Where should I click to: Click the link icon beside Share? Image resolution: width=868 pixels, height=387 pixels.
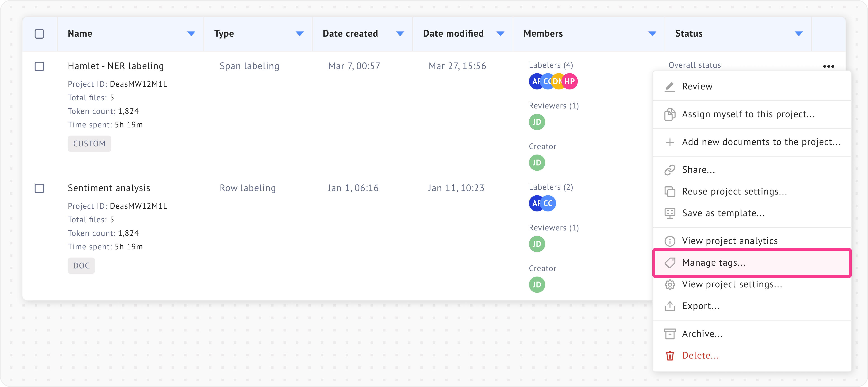(670, 170)
